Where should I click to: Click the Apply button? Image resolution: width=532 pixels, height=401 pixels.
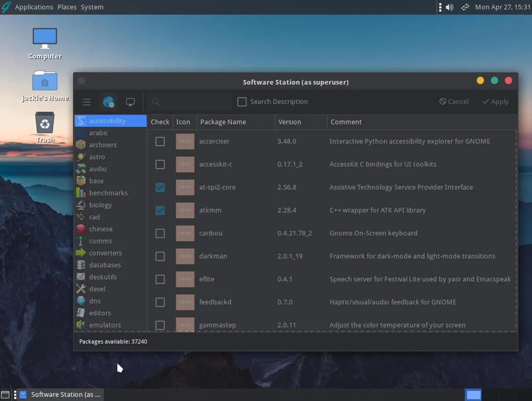[x=495, y=101]
